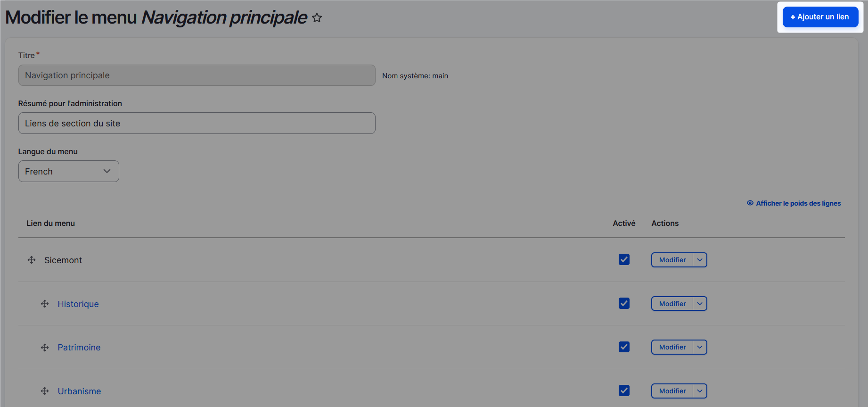Disable the Historique menu link checkbox
Screen dimensions: 868x407
click(x=624, y=303)
